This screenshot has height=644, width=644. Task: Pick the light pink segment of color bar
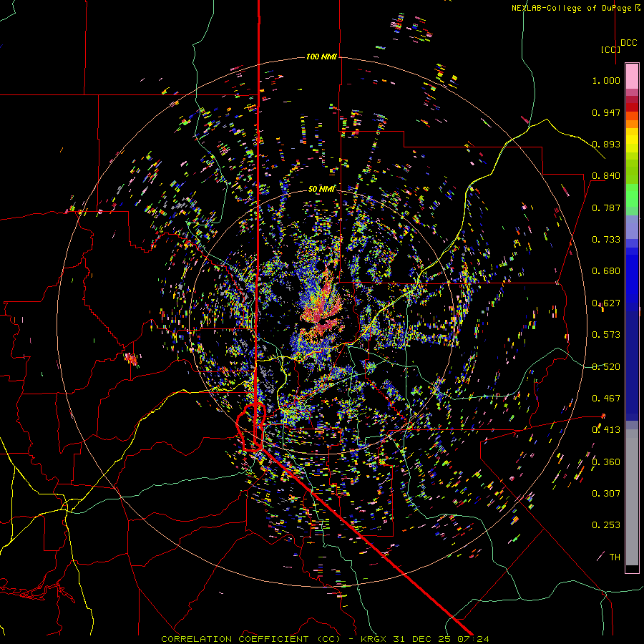(632, 77)
